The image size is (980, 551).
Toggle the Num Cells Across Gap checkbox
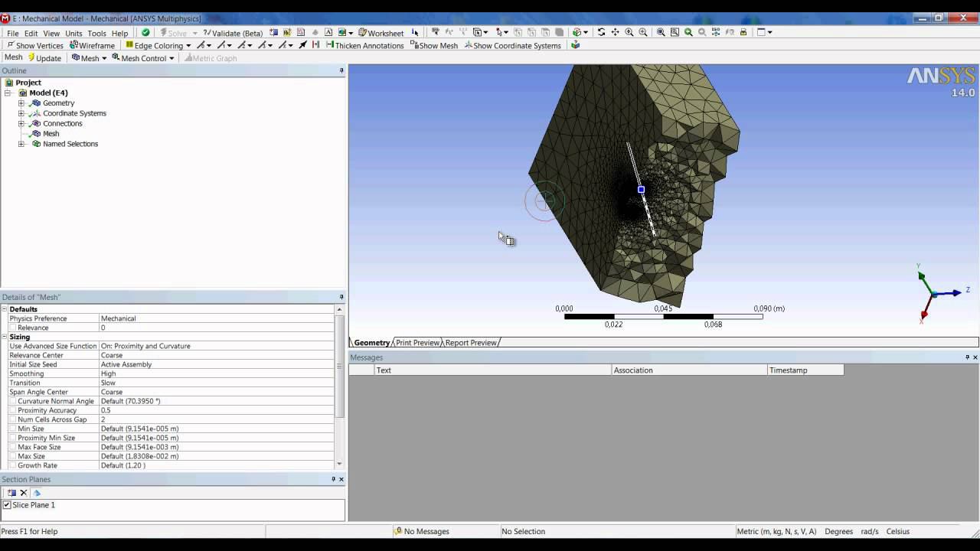(13, 419)
